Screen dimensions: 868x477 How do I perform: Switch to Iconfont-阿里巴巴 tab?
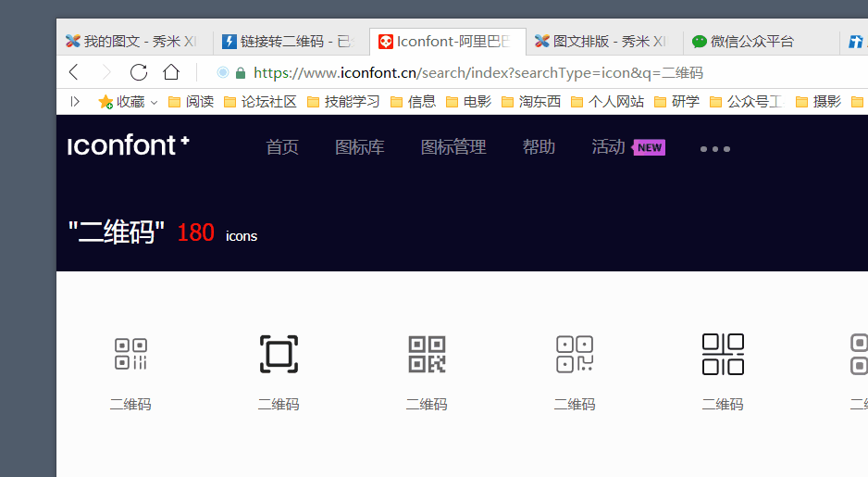(x=447, y=42)
